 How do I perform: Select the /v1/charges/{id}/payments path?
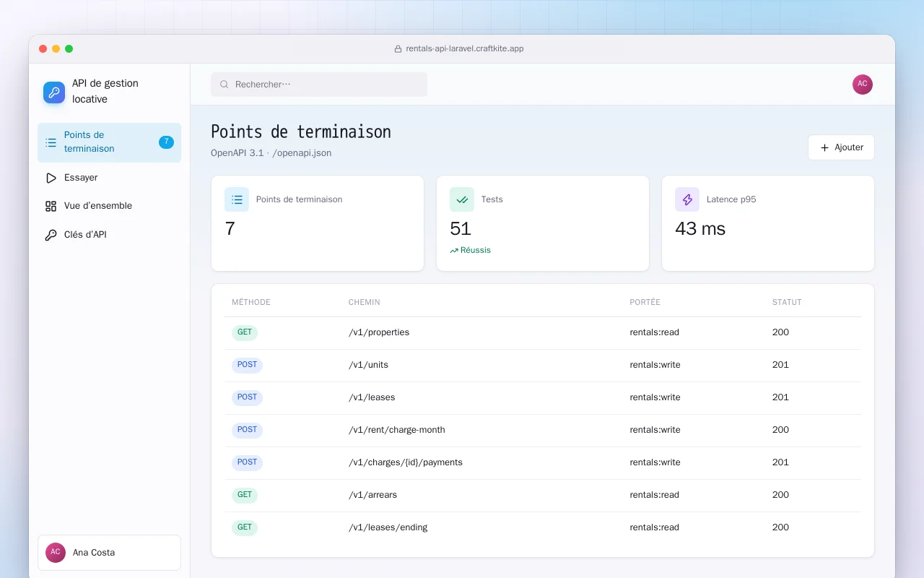pos(406,462)
